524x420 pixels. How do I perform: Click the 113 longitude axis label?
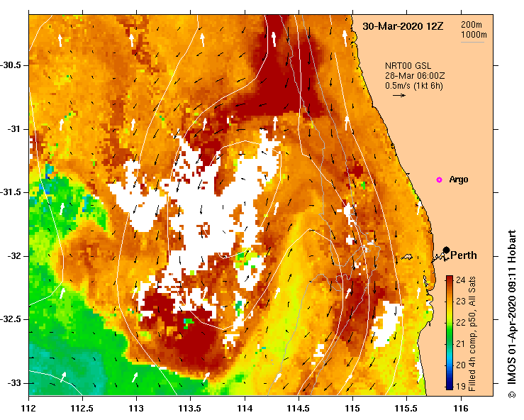pyautogui.click(x=136, y=409)
